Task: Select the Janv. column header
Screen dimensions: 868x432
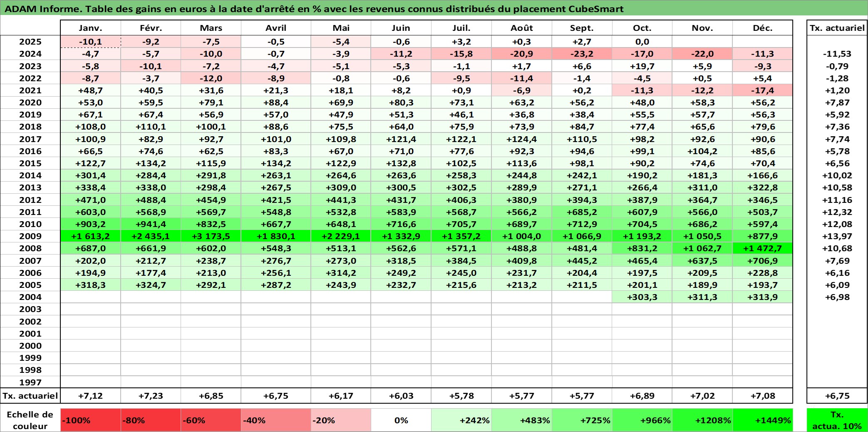Action: click(x=91, y=28)
